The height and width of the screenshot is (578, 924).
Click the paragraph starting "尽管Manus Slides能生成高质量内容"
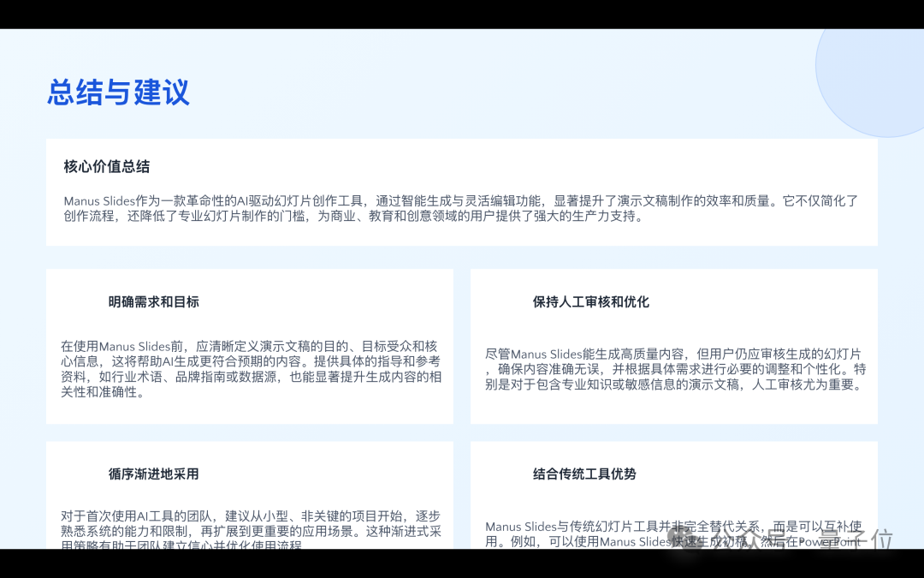tap(675, 370)
